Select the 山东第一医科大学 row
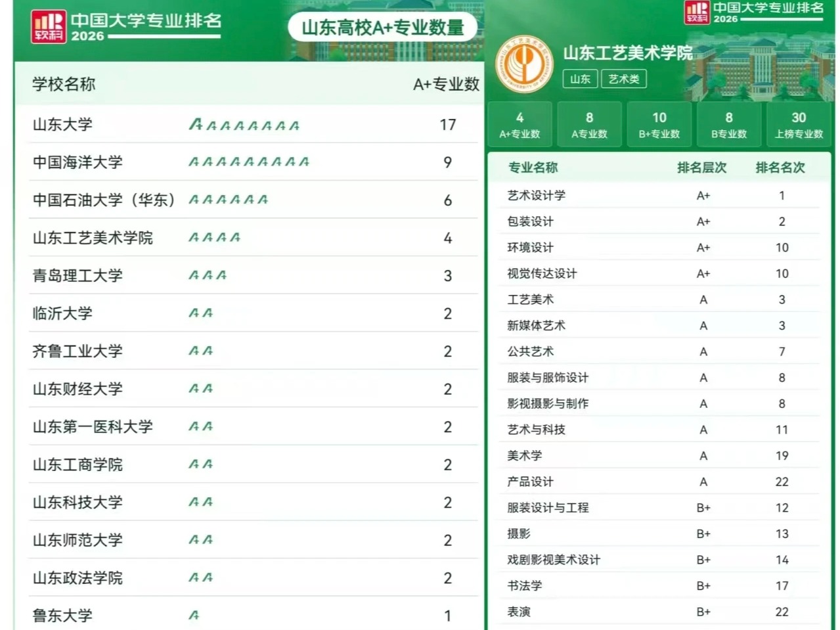Image resolution: width=840 pixels, height=630 pixels. point(253,426)
